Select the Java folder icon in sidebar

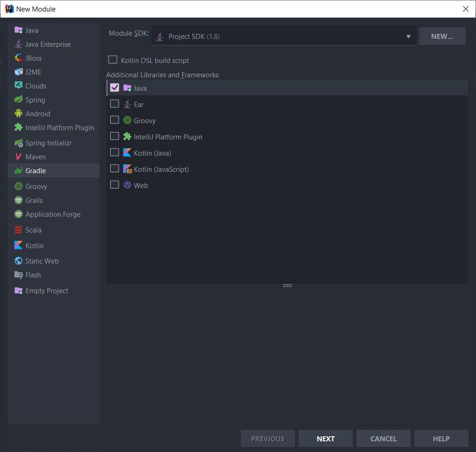[x=19, y=30]
